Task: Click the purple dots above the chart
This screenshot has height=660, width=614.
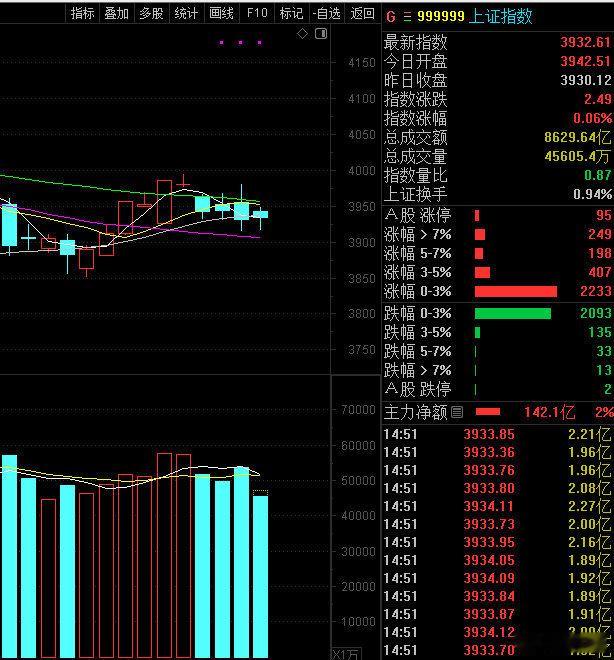Action: [240, 43]
